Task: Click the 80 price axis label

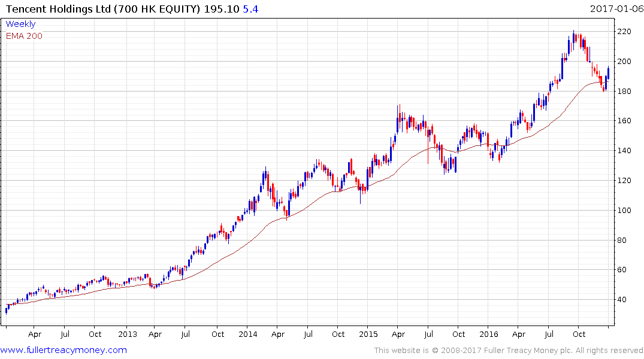Action: [x=622, y=240]
